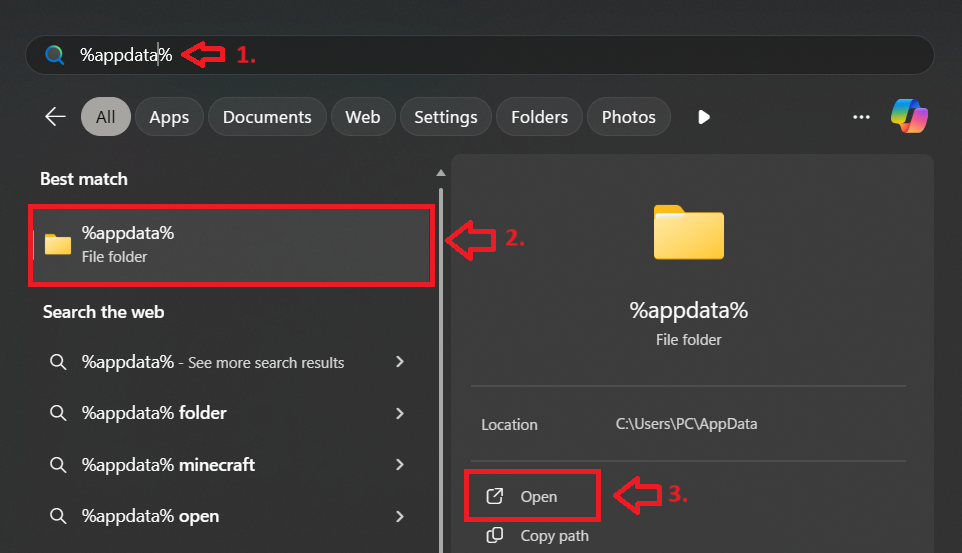Screen dimensions: 962x553
Task: Expand the "%appdata% - See more search results" chevron
Action: click(x=400, y=362)
